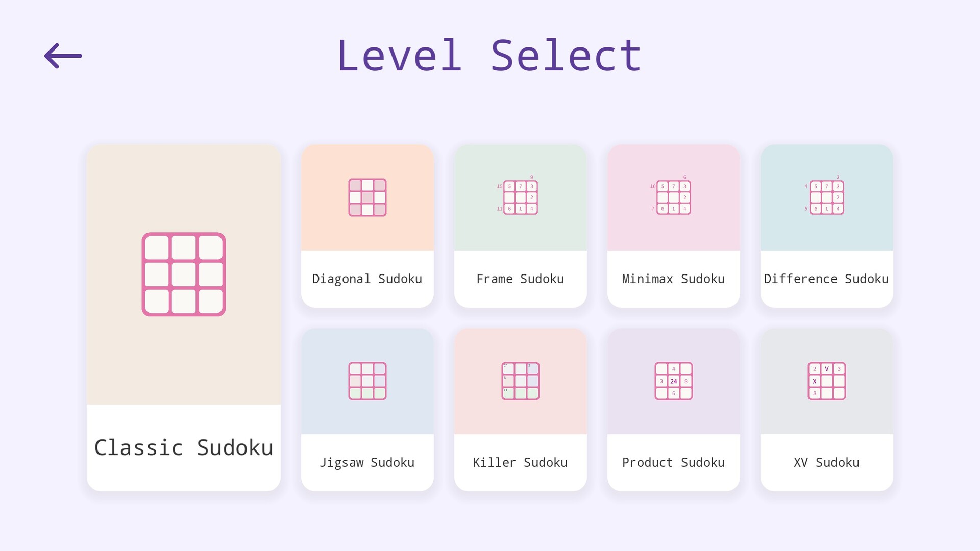The width and height of the screenshot is (980, 551).
Task: Open the Killer Sudoku label
Action: (521, 462)
